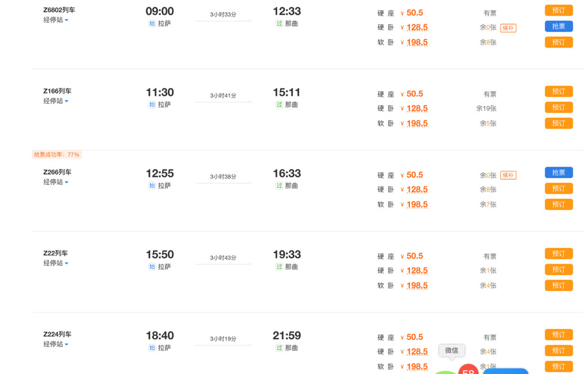588x374 pixels.
Task: Click the 抢票成功率 77% label
Action: point(57,155)
